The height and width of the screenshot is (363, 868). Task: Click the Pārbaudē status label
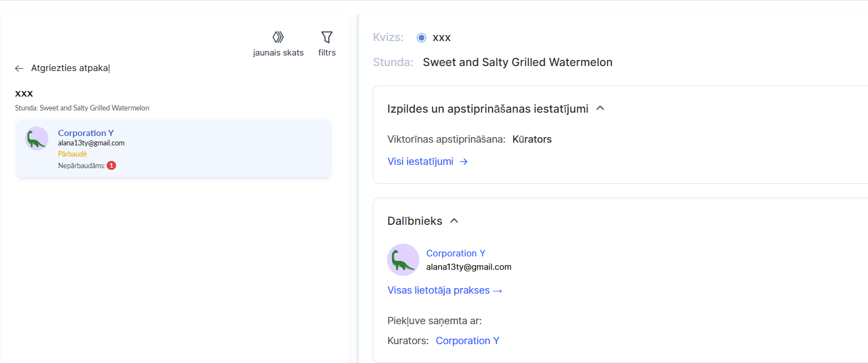coord(72,154)
